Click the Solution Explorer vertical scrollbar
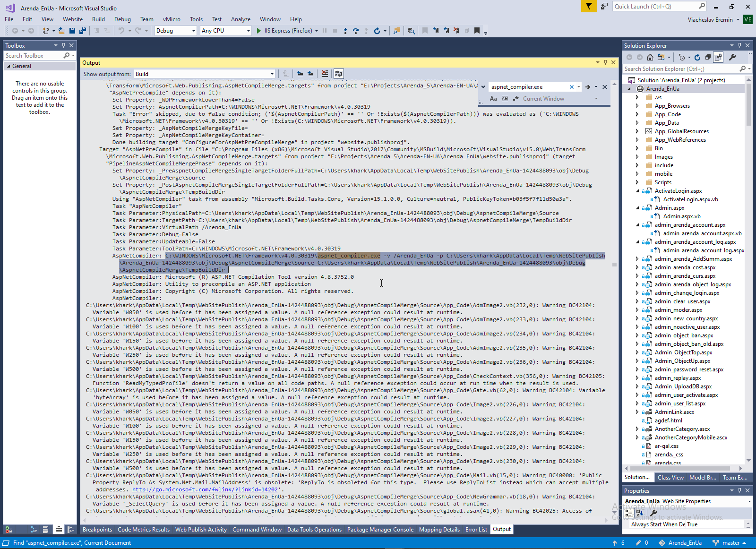Image resolution: width=756 pixels, height=549 pixels. tap(748, 106)
